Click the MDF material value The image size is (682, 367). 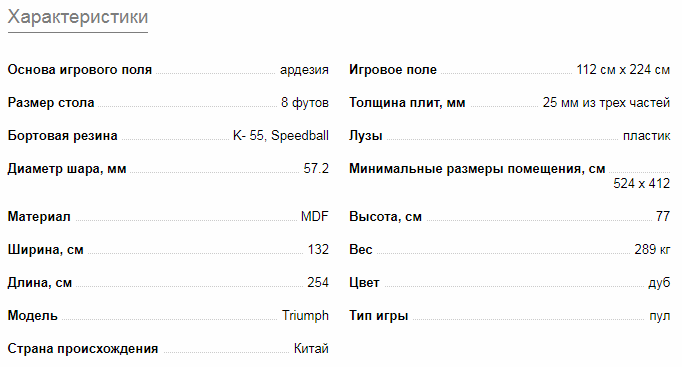coord(314,217)
